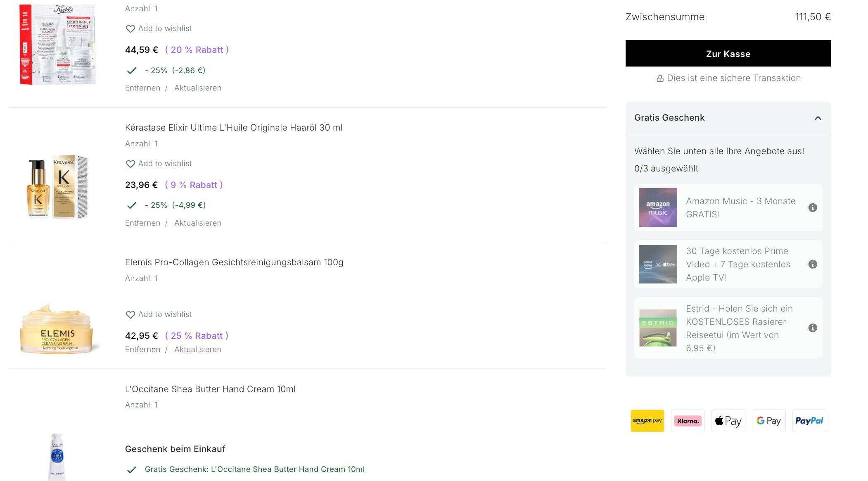Remove the Kiehl's starter set via Entfernen

142,88
